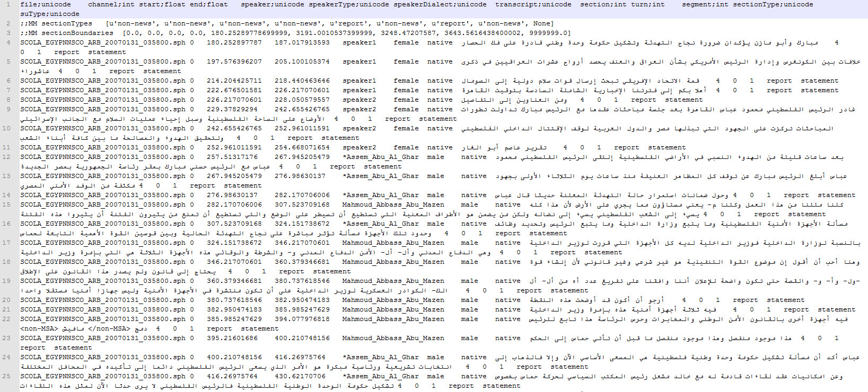Click line number 15 in the gutter

pos(6,204)
